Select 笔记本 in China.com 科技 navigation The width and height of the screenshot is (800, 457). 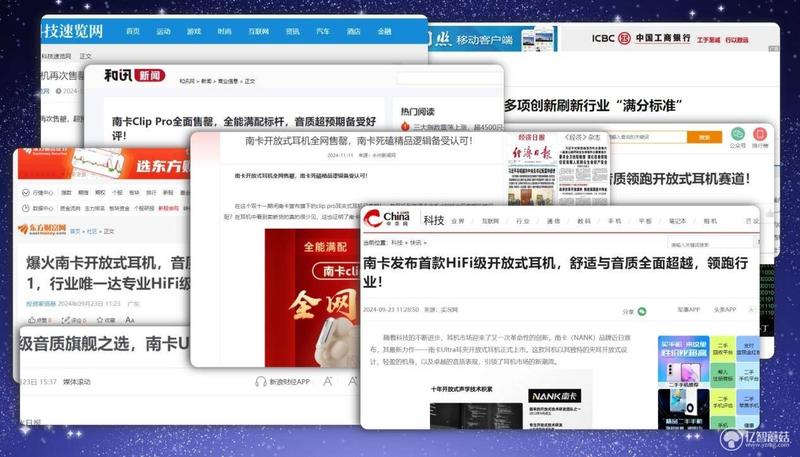678,221
